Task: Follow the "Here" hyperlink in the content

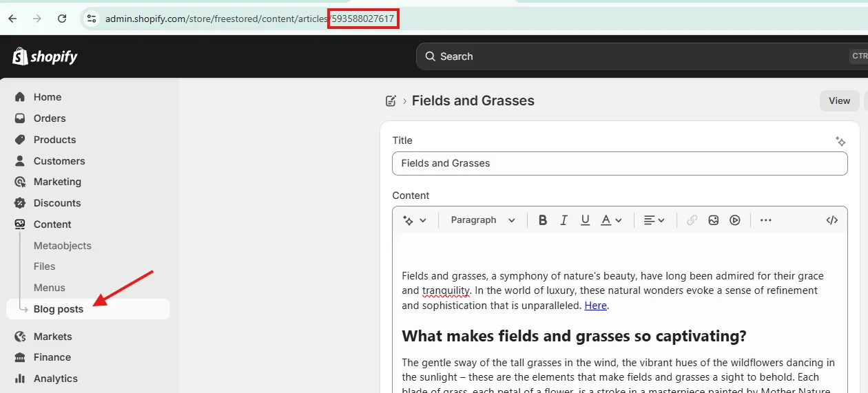Action: (x=595, y=306)
